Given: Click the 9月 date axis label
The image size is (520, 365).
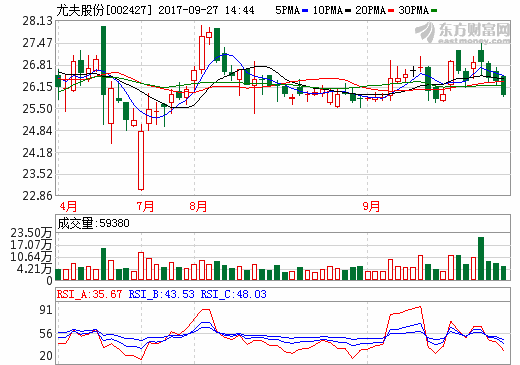Looking at the screenshot, I should point(371,206).
